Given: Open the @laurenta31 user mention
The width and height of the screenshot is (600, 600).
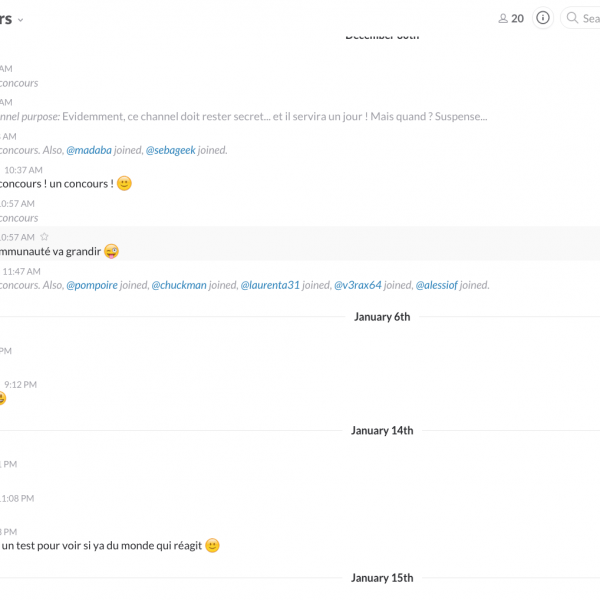Looking at the screenshot, I should [x=270, y=285].
